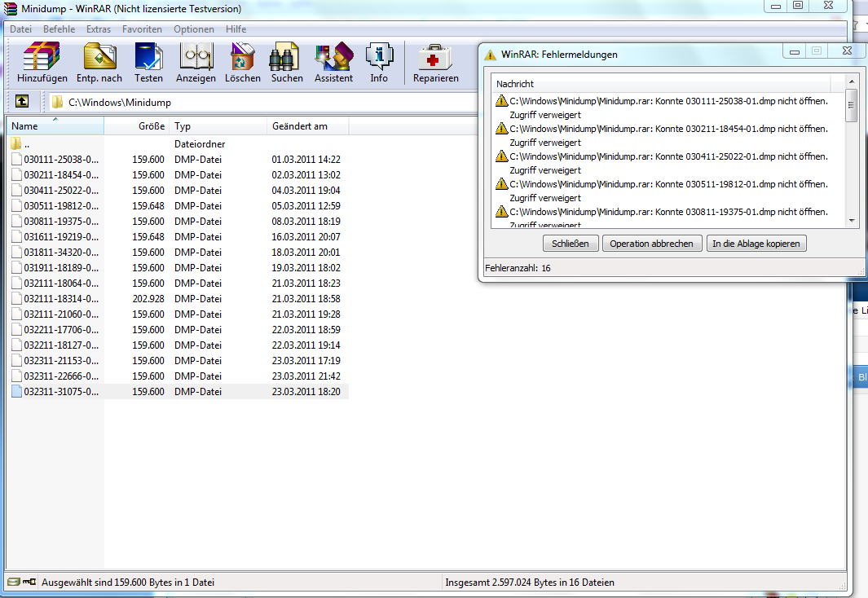868x598 pixels.
Task: Click the drive/key icon in status bar
Action: click(21, 582)
